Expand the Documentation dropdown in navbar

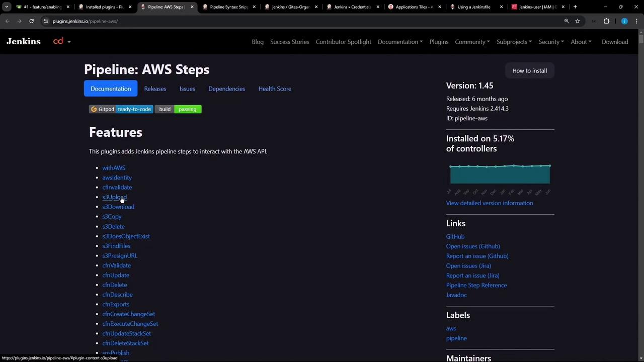coord(400,42)
